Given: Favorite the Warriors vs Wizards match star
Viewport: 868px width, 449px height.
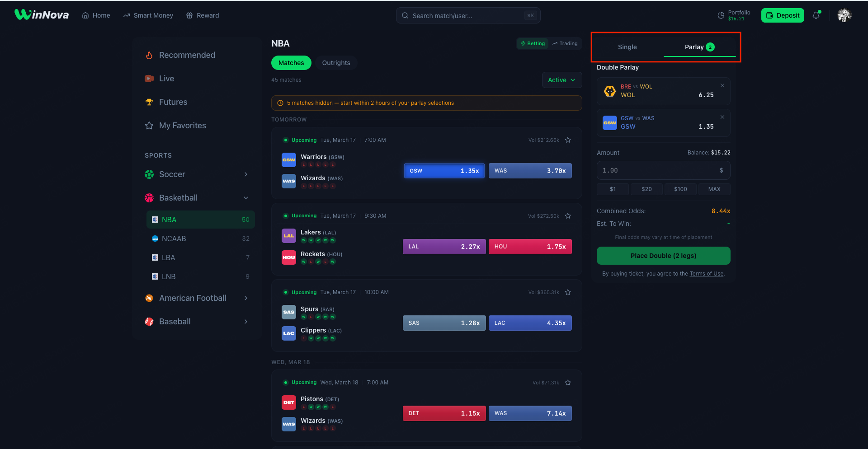Looking at the screenshot, I should click(568, 140).
